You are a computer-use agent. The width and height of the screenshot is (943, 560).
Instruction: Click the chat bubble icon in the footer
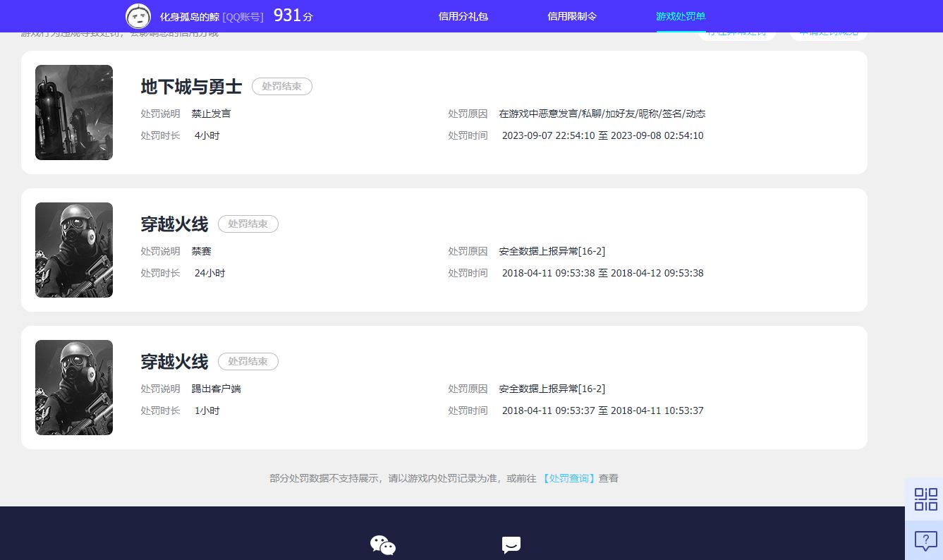511,545
